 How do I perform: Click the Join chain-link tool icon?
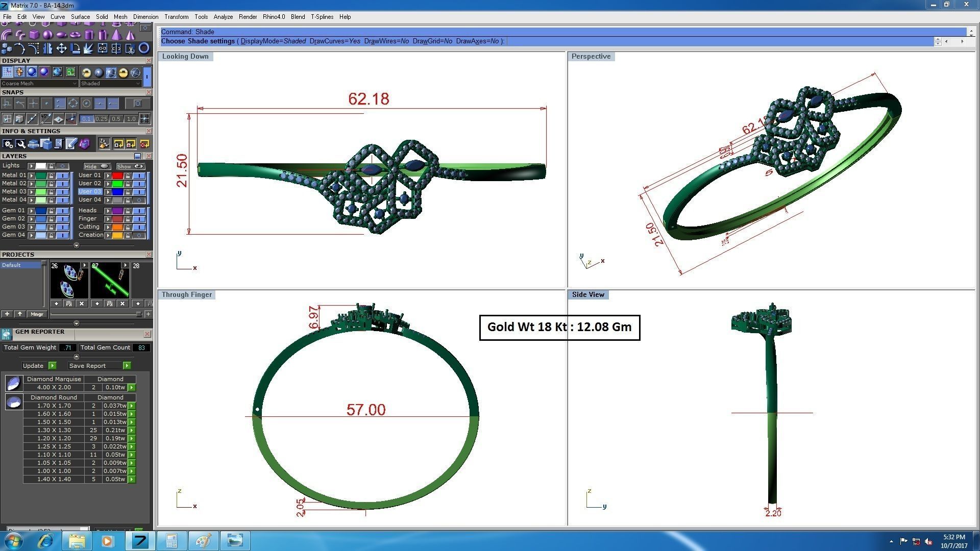(103, 48)
